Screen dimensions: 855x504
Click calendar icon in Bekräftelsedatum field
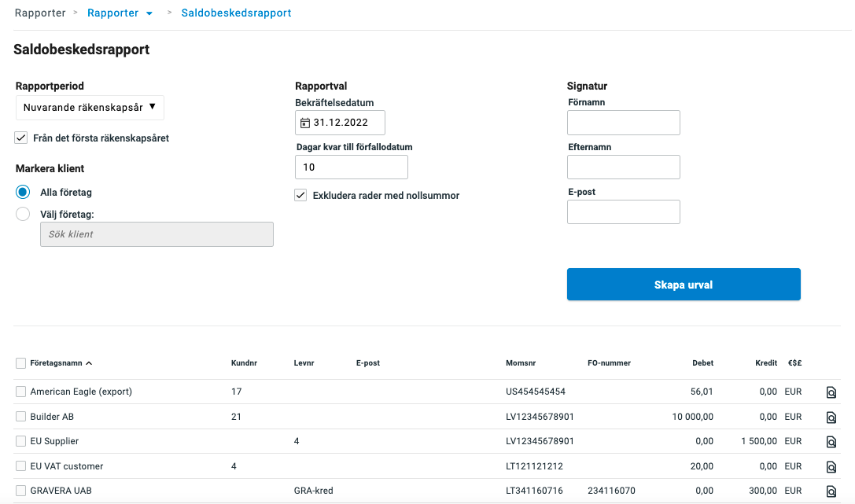[x=305, y=123]
